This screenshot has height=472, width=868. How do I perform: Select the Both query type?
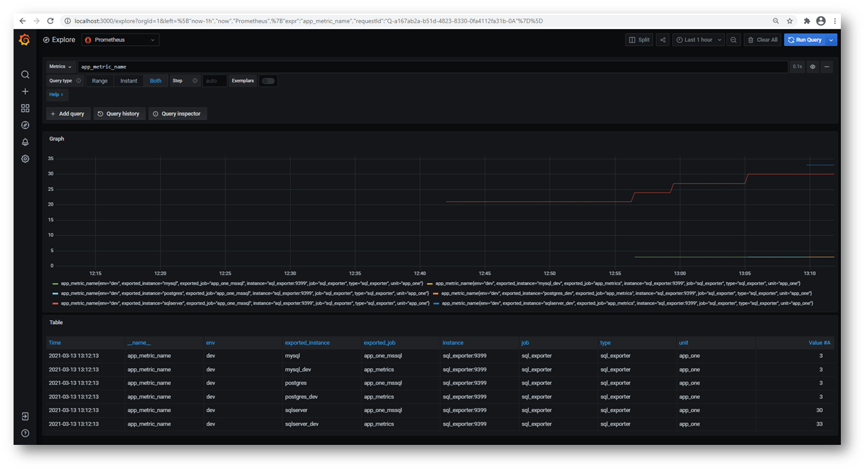coord(156,81)
